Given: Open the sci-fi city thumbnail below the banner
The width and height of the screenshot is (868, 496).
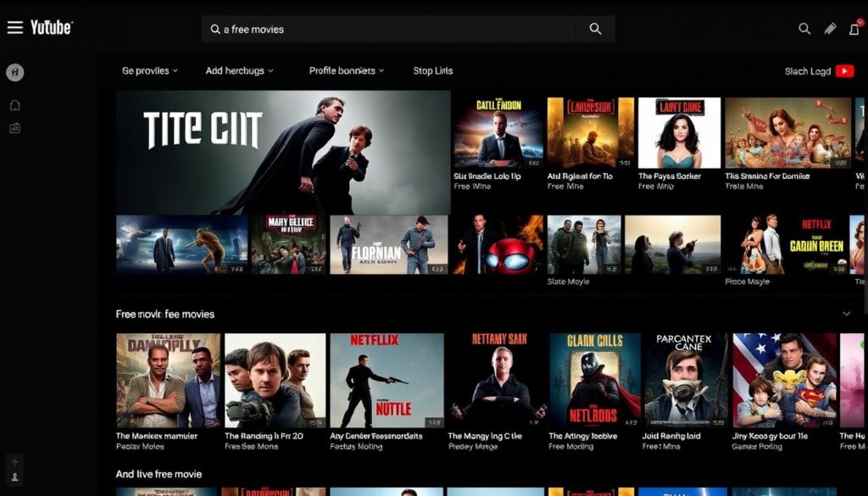Looking at the screenshot, I should (181, 245).
